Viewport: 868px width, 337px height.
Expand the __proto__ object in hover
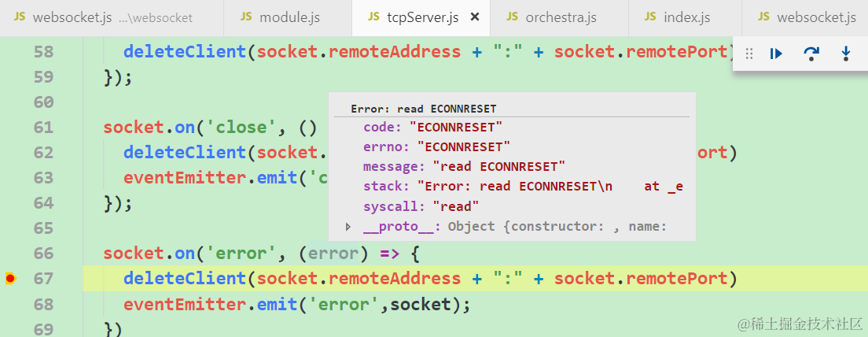tap(348, 226)
